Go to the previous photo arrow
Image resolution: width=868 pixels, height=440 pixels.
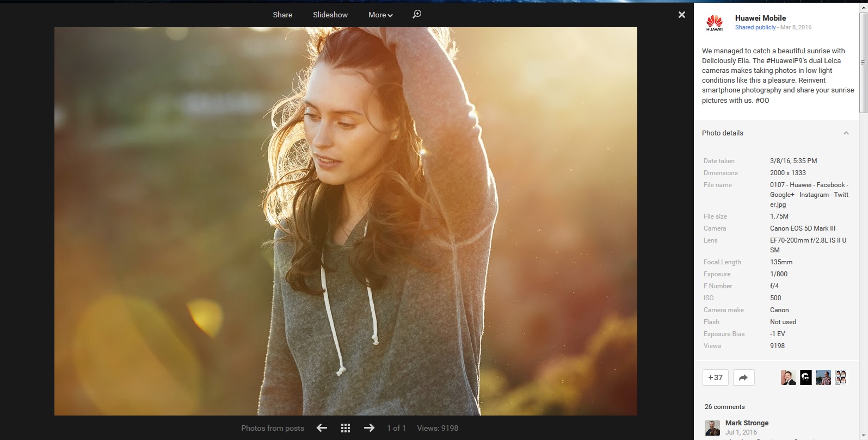click(x=322, y=428)
